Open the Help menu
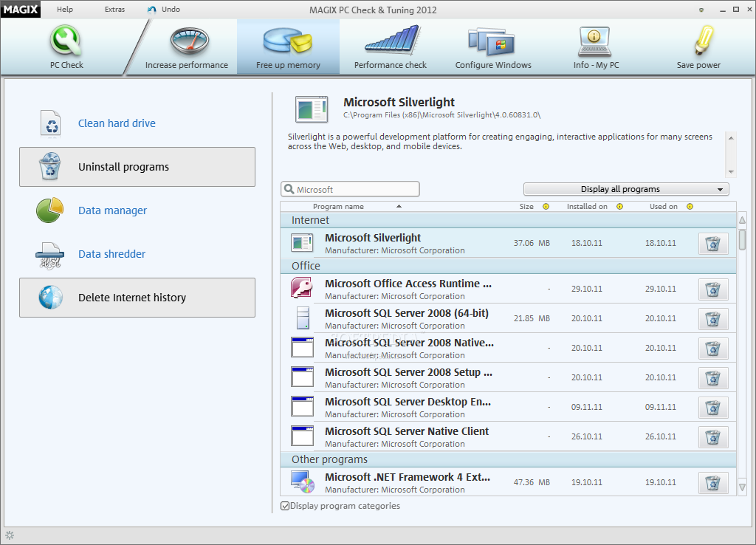Viewport: 756px width, 545px height. 65,9
